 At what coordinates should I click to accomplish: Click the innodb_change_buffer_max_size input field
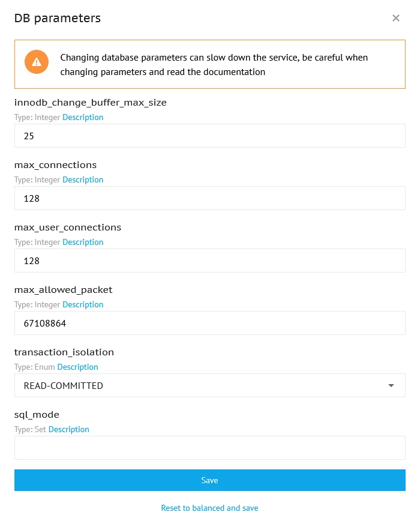[x=209, y=136]
